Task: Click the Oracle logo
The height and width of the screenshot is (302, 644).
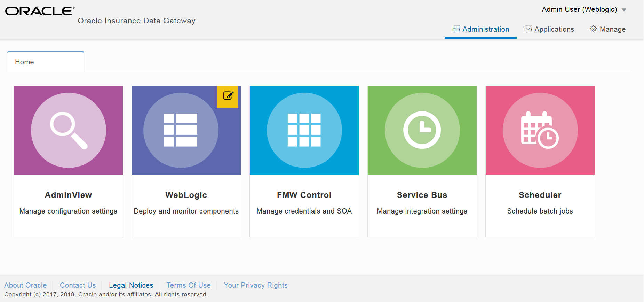Action: [40, 11]
